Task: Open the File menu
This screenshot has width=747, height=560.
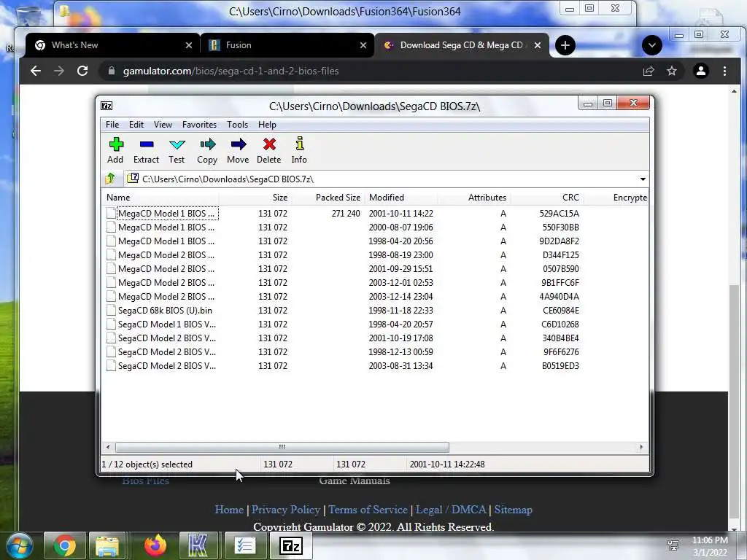Action: click(112, 124)
